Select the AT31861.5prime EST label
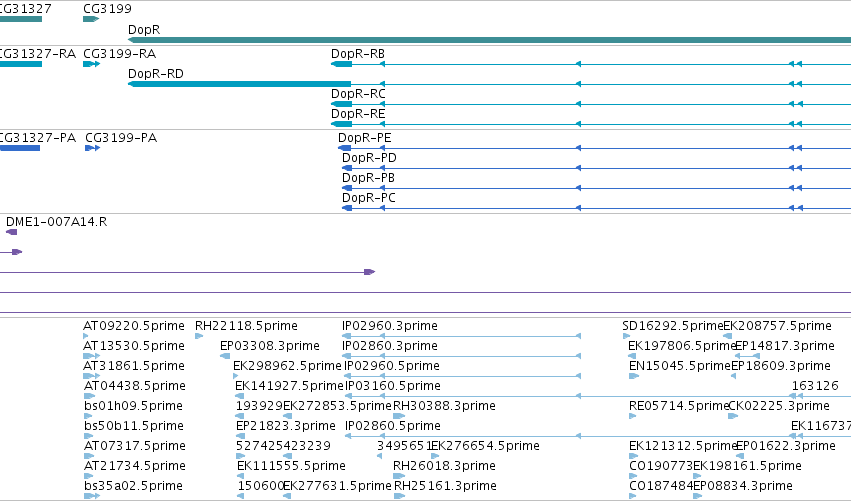This screenshot has height=501, width=851. pos(134,366)
